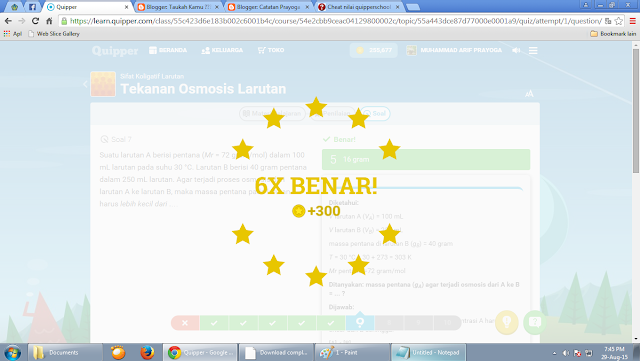This screenshot has height=361, width=640.
Task: Switch to Cheat nilai quipperschool tab
Action: click(359, 7)
